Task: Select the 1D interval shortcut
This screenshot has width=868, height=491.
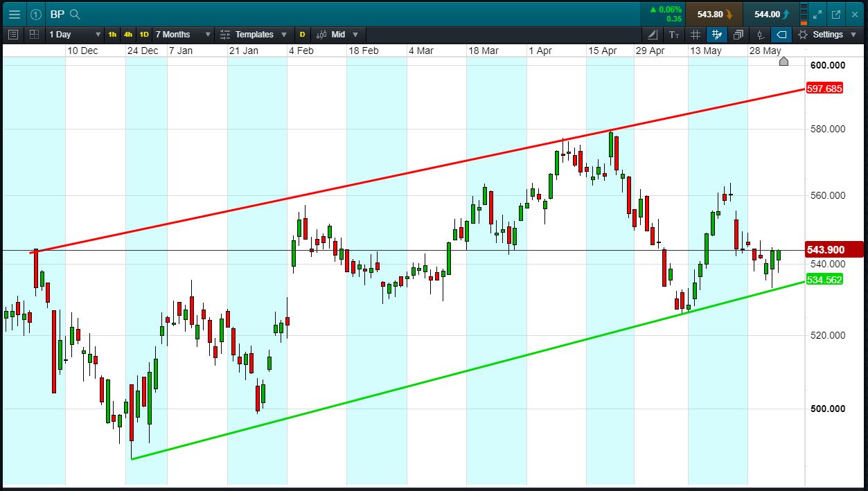Action: [x=144, y=34]
